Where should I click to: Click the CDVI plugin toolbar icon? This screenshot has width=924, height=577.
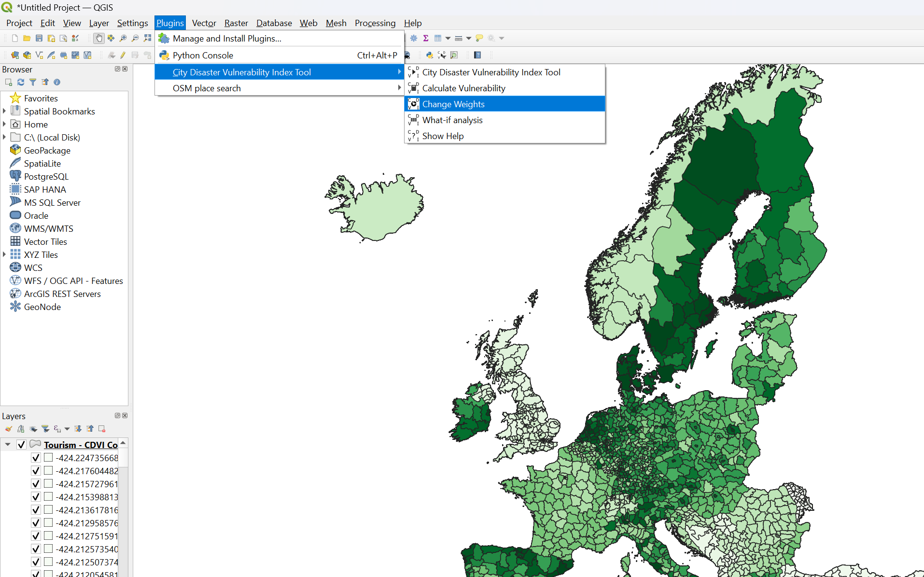click(x=442, y=55)
